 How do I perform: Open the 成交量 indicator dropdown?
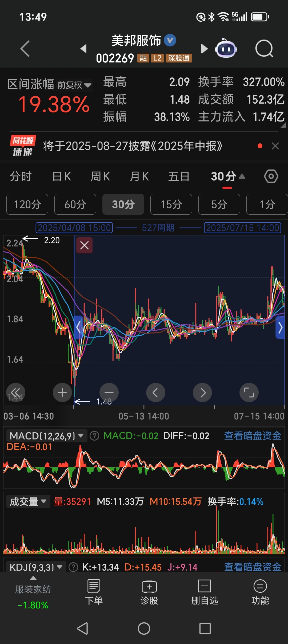[28, 501]
